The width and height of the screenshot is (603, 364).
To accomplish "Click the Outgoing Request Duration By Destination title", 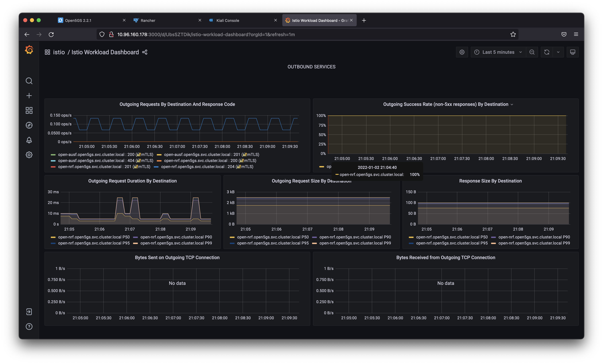I will tap(132, 181).
